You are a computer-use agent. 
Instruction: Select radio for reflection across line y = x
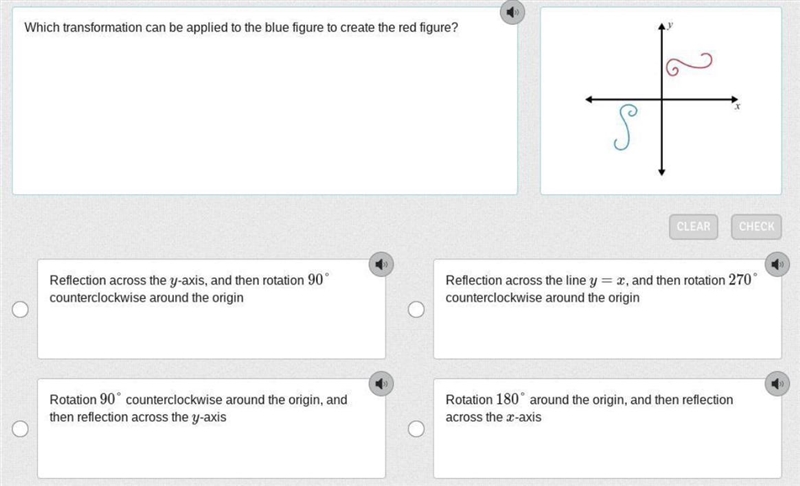pyautogui.click(x=416, y=310)
